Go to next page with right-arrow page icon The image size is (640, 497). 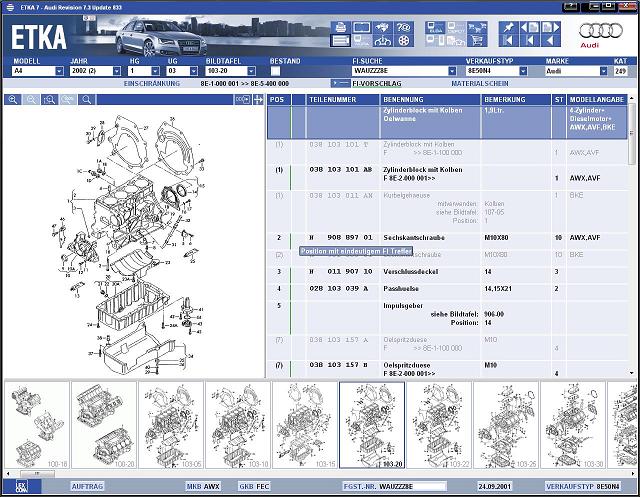tap(551, 28)
